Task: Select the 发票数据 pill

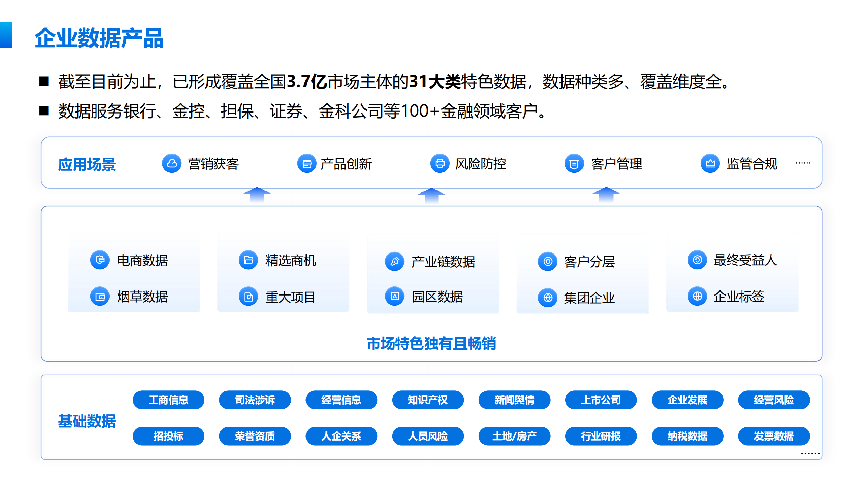Action: (x=774, y=436)
